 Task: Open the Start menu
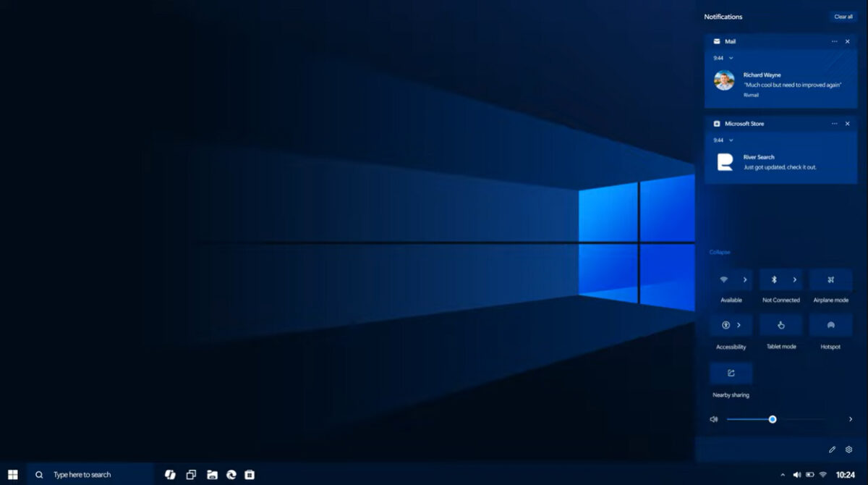12,474
